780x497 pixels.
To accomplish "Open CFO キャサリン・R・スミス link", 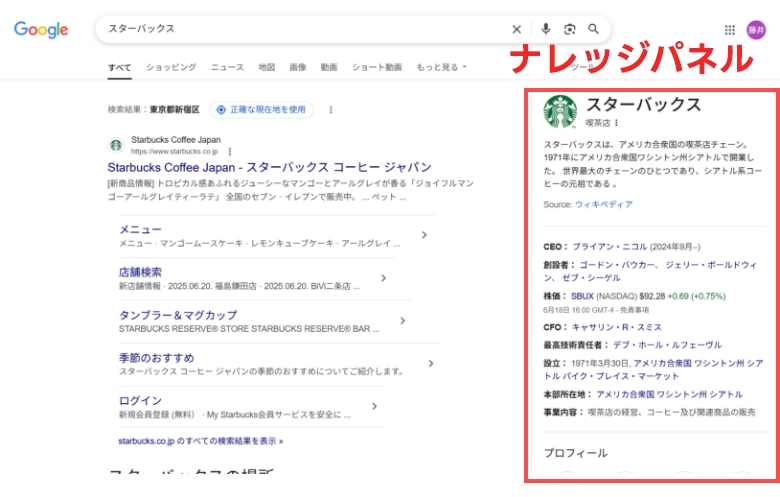I will click(x=617, y=327).
